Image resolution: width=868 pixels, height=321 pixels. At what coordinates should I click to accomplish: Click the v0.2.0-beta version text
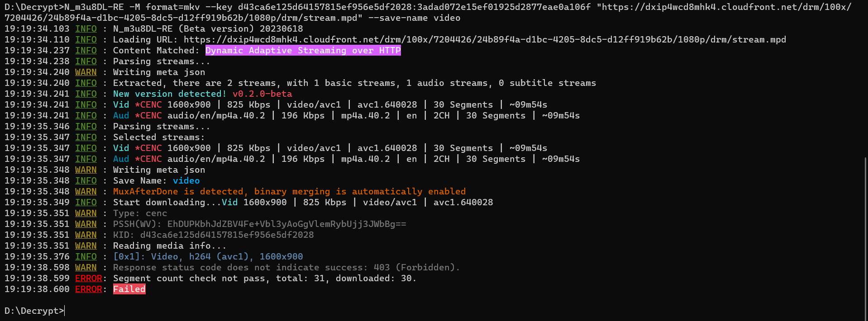click(x=262, y=94)
